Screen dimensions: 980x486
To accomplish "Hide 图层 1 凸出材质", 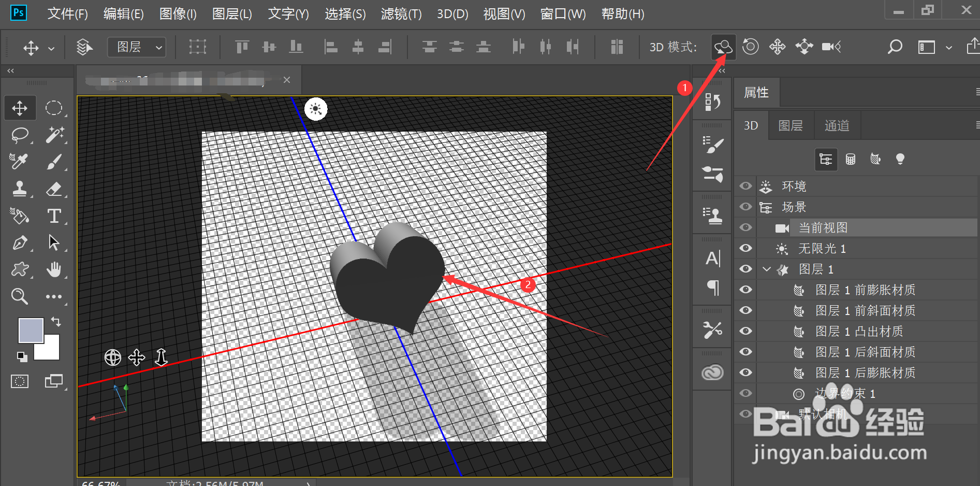I will point(745,331).
